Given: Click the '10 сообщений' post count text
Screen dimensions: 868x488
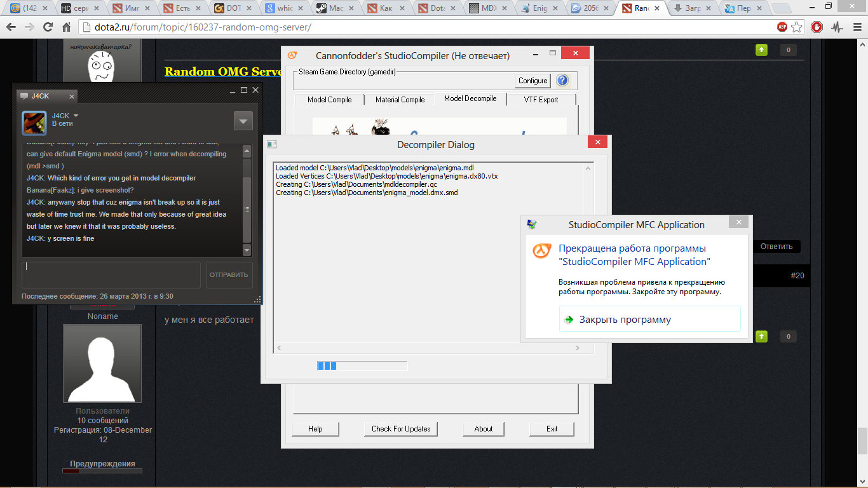Looking at the screenshot, I should coord(102,421).
